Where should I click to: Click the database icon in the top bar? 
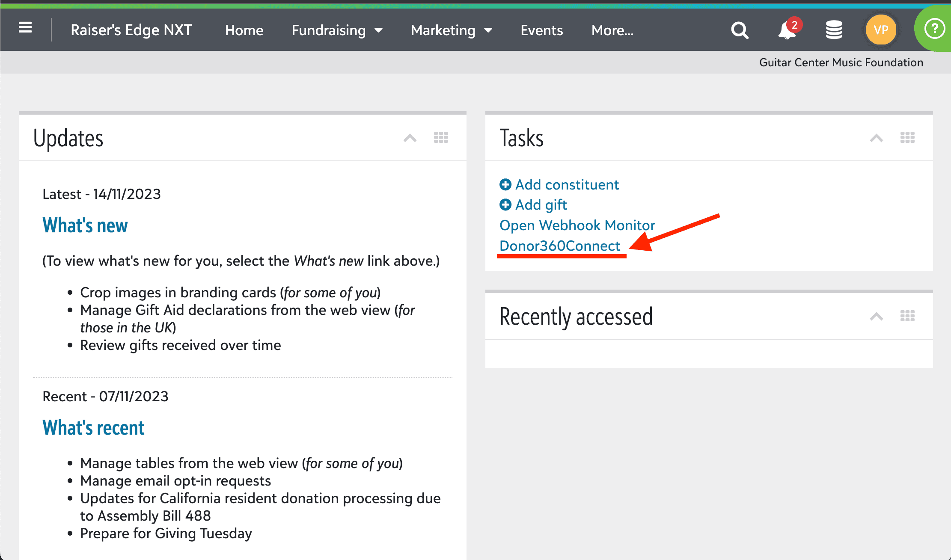(x=834, y=30)
